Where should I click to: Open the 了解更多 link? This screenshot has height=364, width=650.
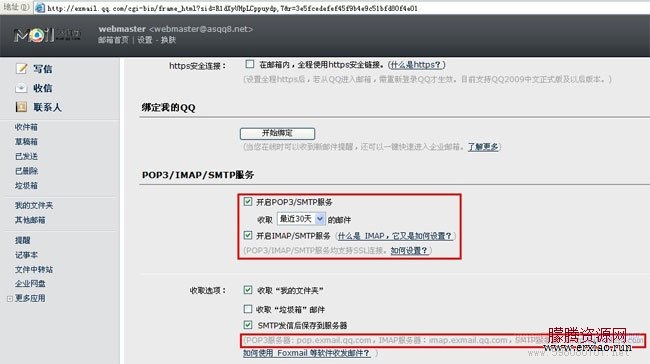coord(483,147)
